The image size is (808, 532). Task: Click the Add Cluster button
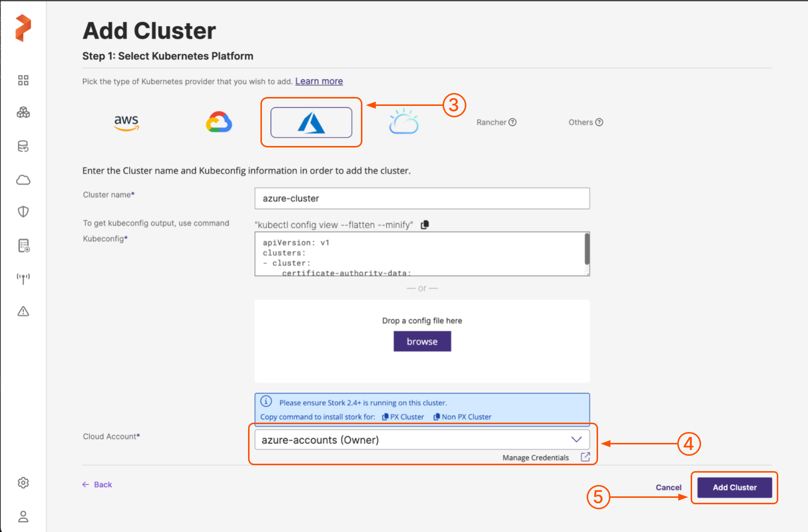(x=734, y=487)
